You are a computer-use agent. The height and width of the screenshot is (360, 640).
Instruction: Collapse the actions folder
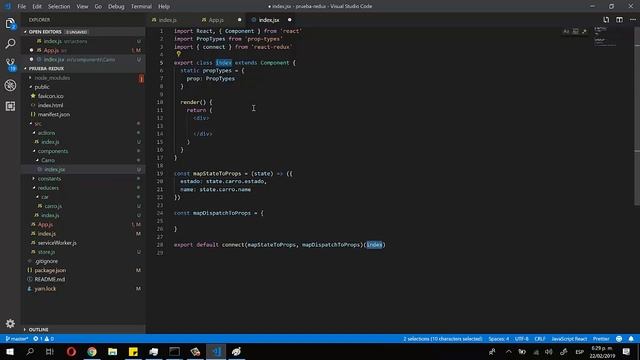[46, 133]
